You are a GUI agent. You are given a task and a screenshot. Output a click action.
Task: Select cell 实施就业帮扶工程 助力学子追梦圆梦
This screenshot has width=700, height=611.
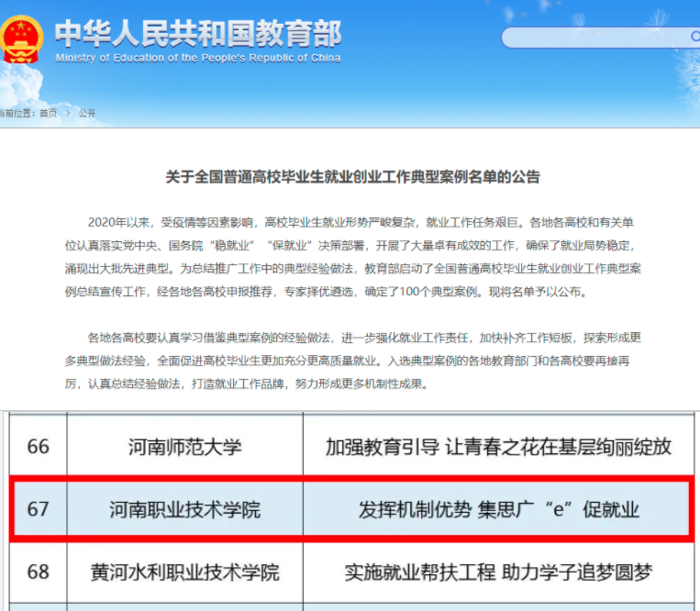499,572
